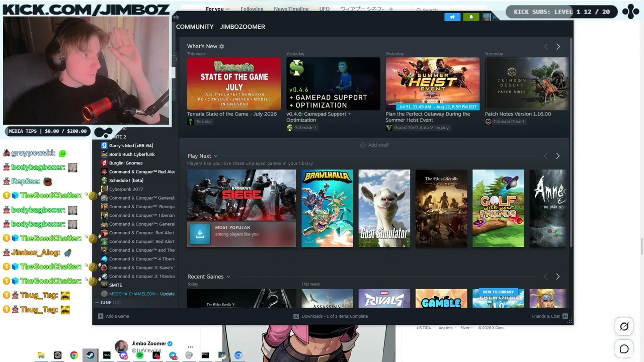Image resolution: width=644 pixels, height=362 pixels.
Task: Open File Explorer from the taskbar
Action: (x=41, y=355)
